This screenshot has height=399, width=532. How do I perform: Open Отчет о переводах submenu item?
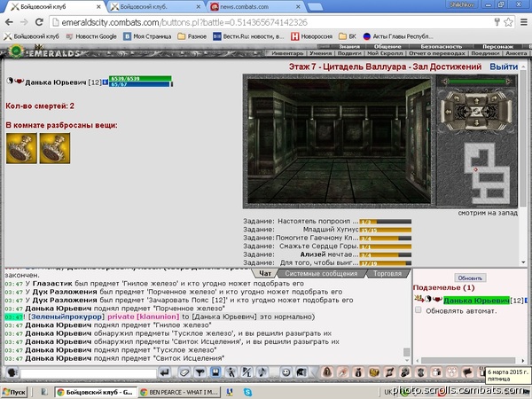tap(436, 53)
